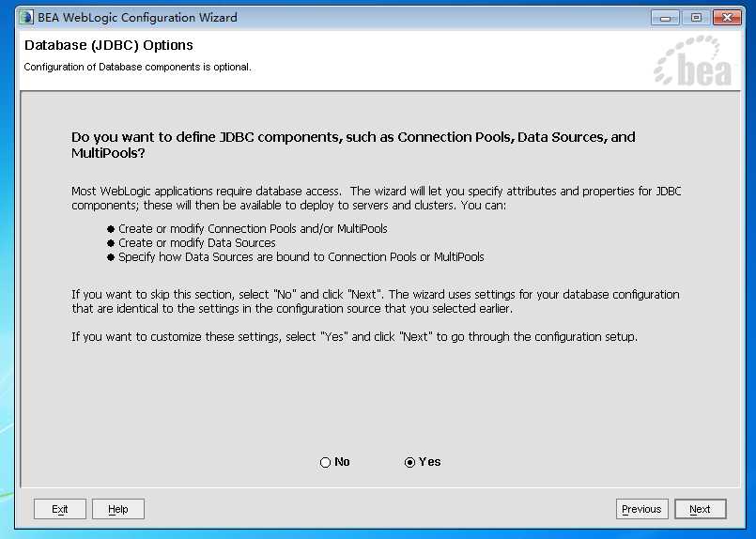Return to the Previous wizard page

click(641, 509)
